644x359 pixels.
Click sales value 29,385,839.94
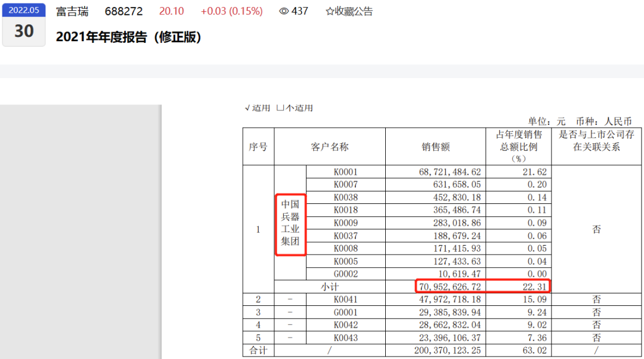[x=450, y=312]
